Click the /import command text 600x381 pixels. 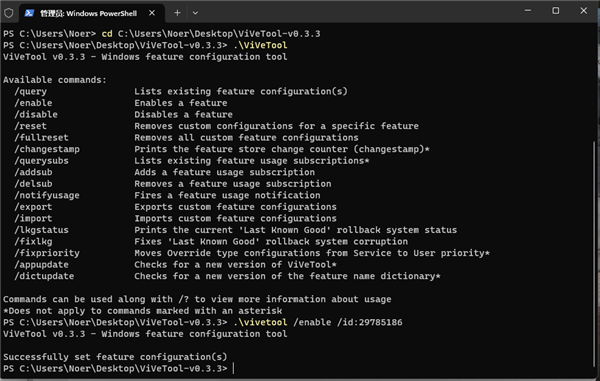(33, 218)
